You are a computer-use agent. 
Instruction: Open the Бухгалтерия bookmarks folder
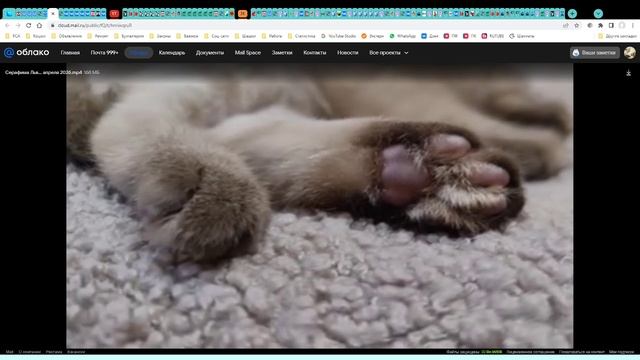click(129, 36)
